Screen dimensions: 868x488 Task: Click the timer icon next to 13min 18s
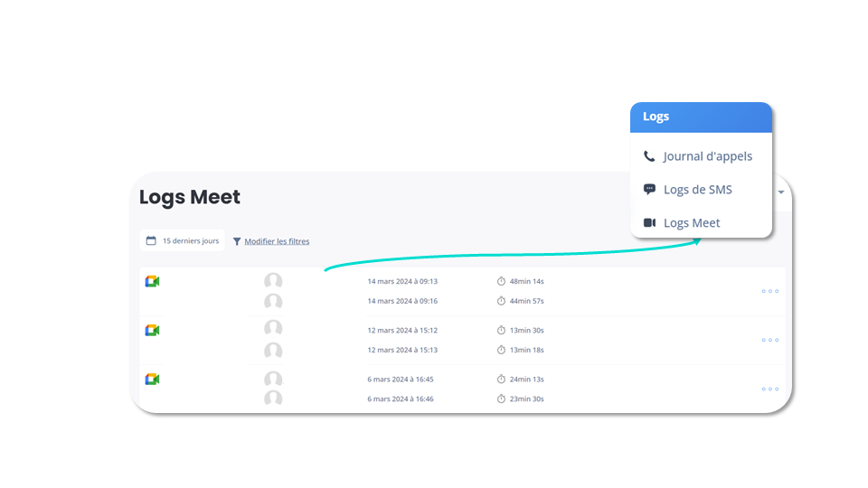pyautogui.click(x=501, y=350)
